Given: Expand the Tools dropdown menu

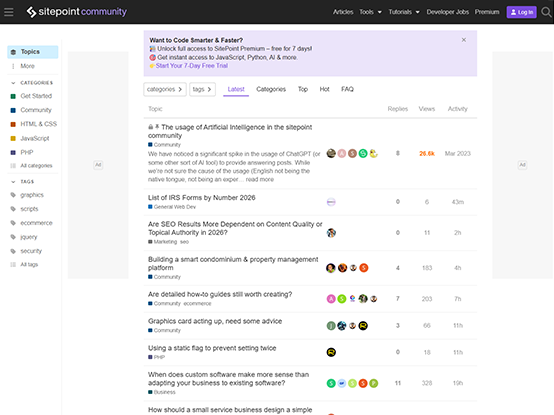Looking at the screenshot, I should (x=370, y=12).
